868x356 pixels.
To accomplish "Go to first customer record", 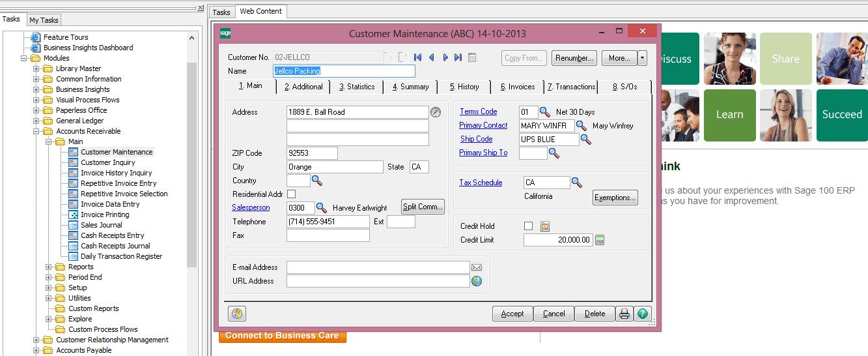I will pyautogui.click(x=417, y=57).
